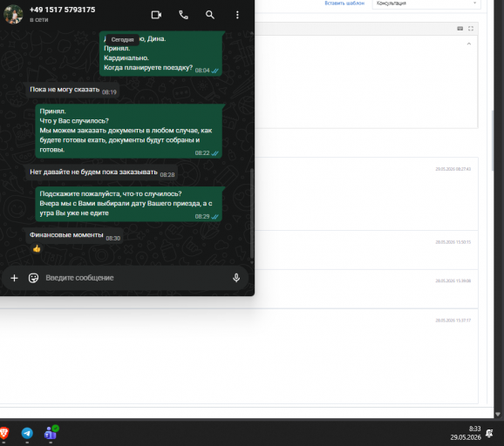Click the page scrollbar down arrow

[498, 415]
